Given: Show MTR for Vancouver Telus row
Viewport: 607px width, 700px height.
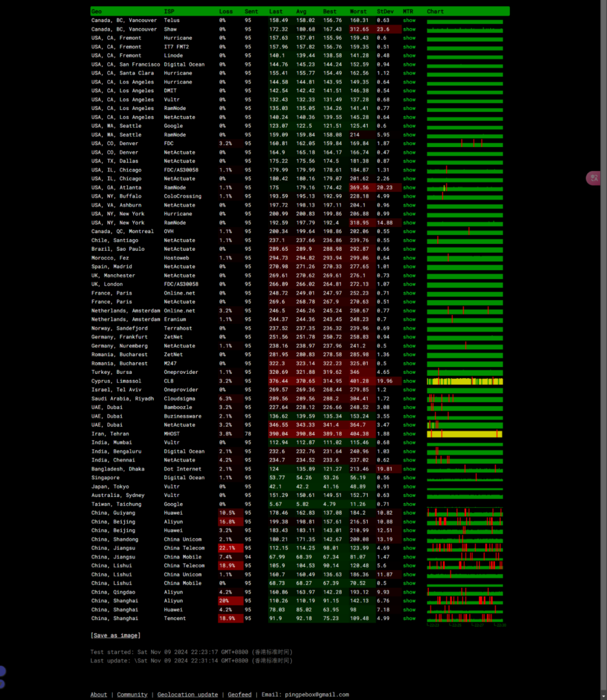Looking at the screenshot, I should [409, 21].
